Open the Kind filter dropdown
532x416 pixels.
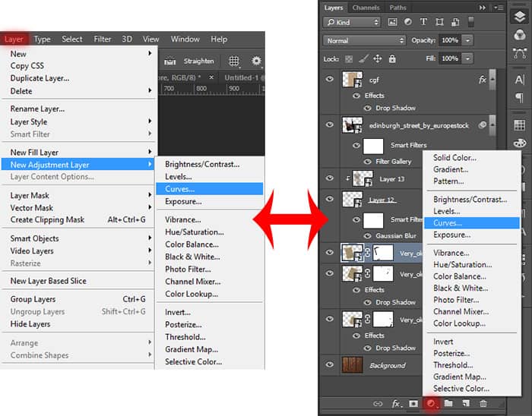click(x=351, y=22)
